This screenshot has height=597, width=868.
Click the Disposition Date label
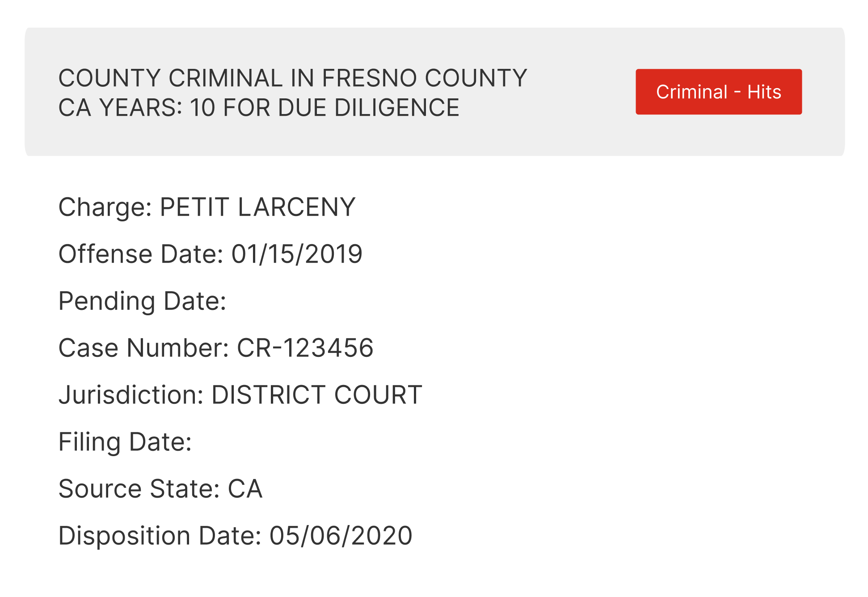point(160,536)
